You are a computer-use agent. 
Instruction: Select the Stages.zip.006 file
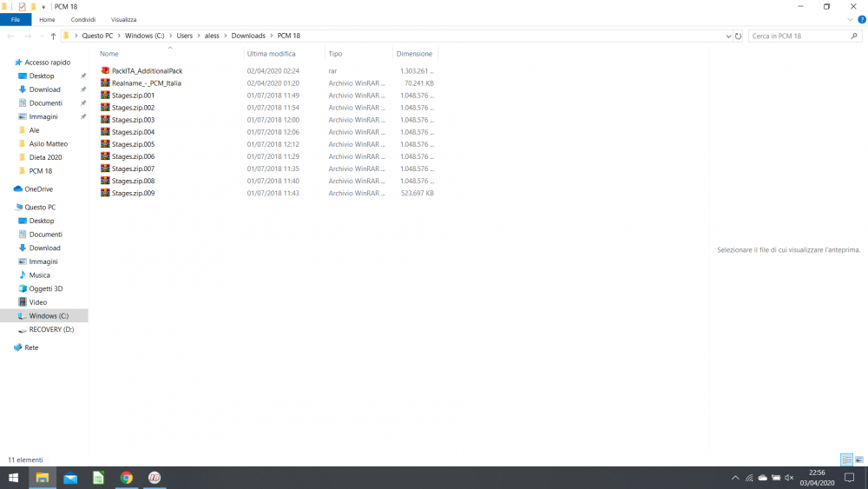pyautogui.click(x=133, y=156)
